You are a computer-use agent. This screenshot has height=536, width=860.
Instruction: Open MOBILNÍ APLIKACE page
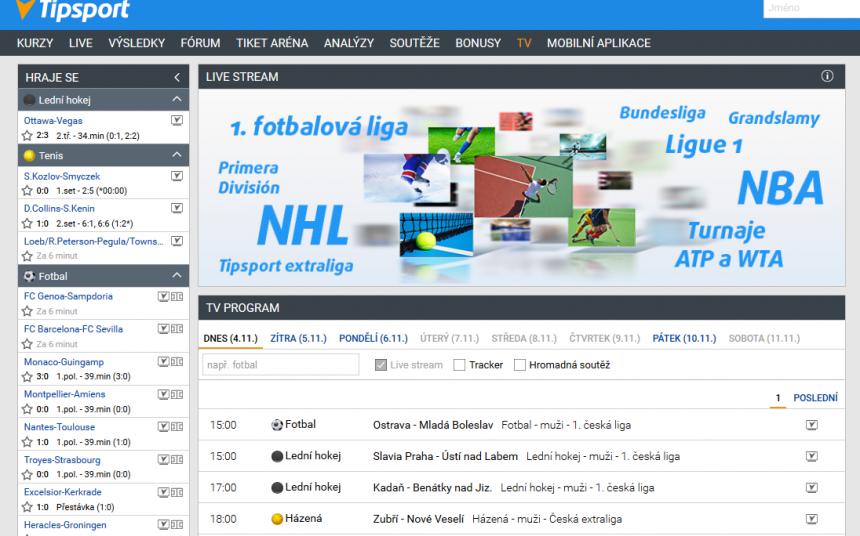(x=599, y=43)
